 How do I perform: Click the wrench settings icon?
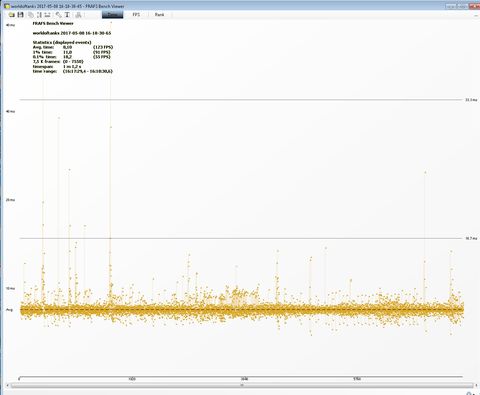click(x=58, y=15)
